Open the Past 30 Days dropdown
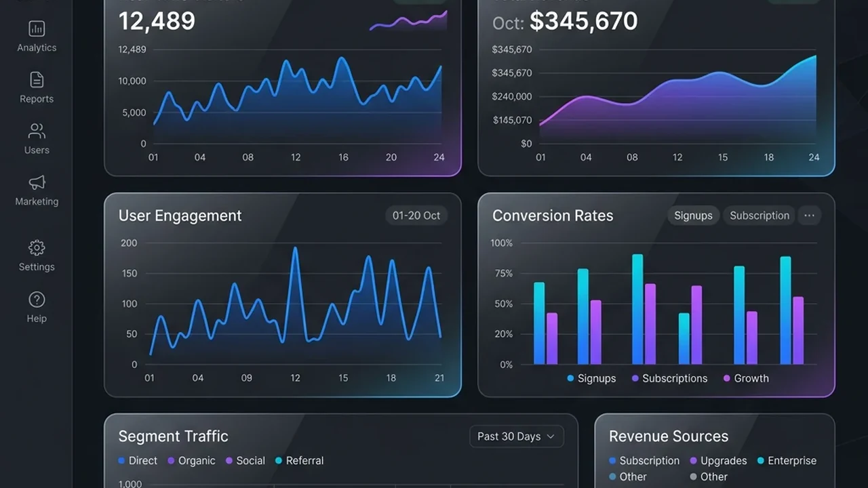This screenshot has width=868, height=488. (516, 436)
